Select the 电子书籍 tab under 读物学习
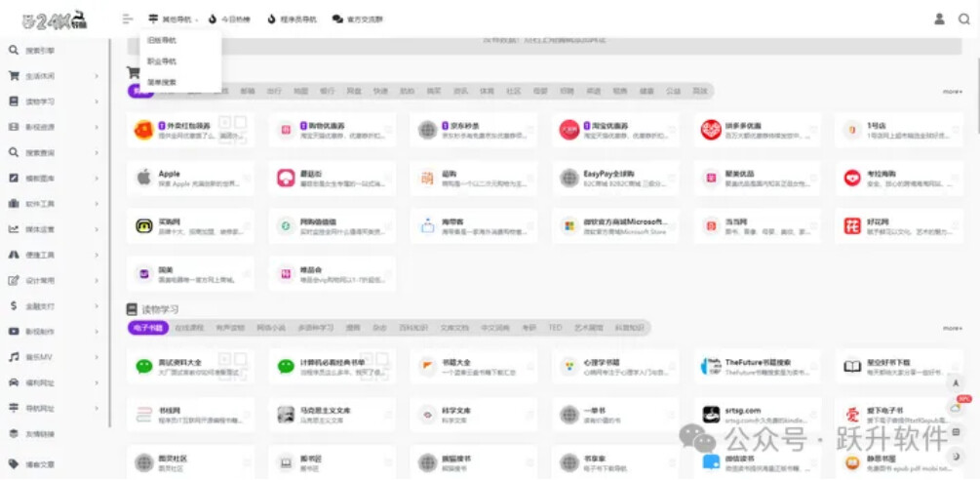The width and height of the screenshot is (980, 480). [x=148, y=328]
